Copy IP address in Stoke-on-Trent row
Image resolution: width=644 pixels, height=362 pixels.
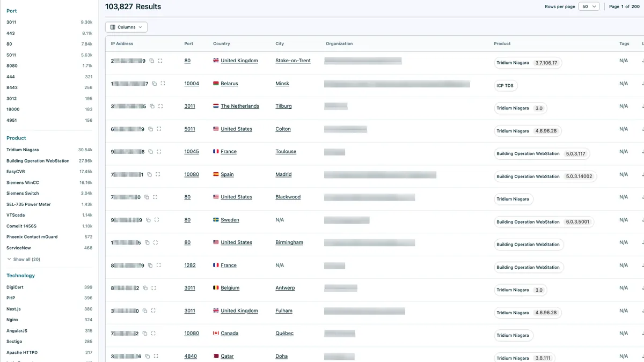tap(152, 61)
